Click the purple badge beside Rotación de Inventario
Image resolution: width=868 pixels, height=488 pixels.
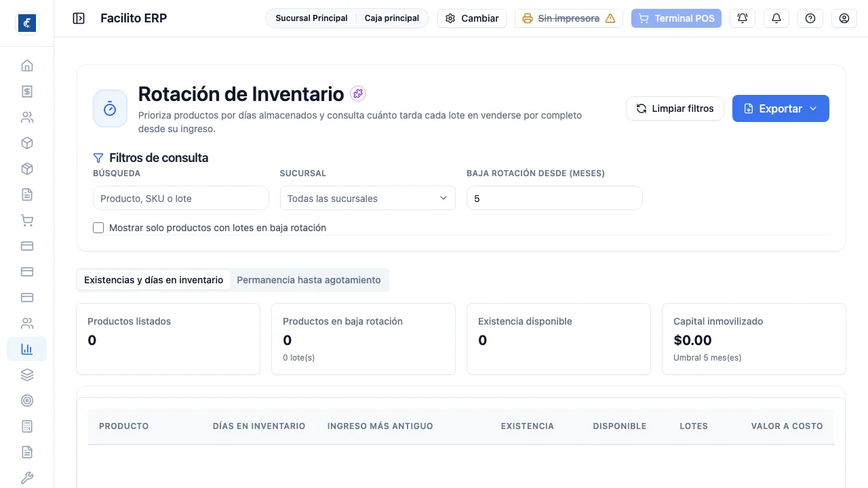pyautogui.click(x=358, y=94)
